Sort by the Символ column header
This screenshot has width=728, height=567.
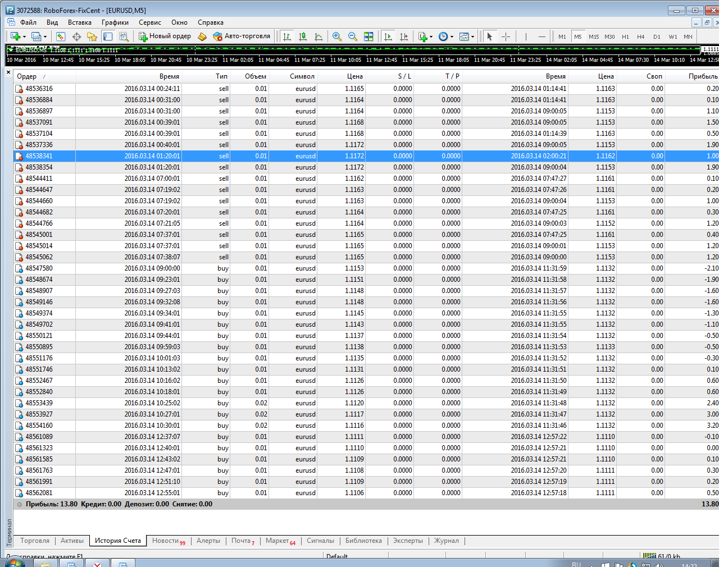[293, 76]
